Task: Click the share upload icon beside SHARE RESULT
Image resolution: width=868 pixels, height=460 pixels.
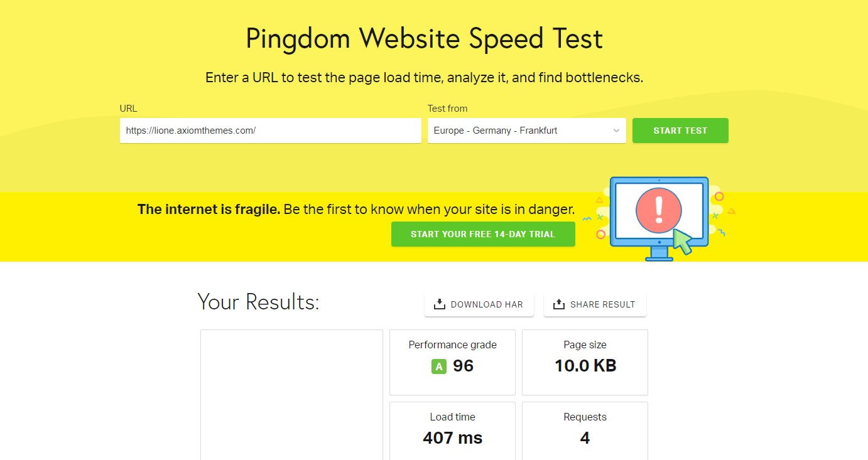Action: (x=559, y=304)
